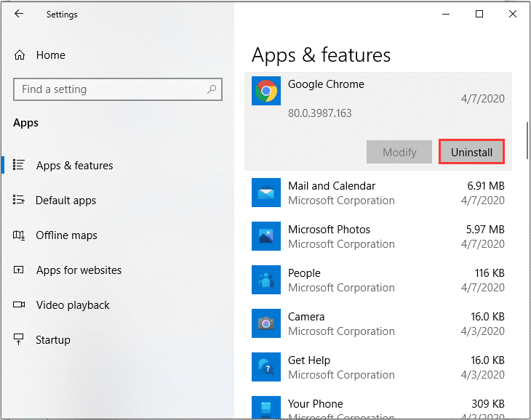531x420 pixels.
Task: Click the back arrow in Settings
Action: [x=19, y=14]
